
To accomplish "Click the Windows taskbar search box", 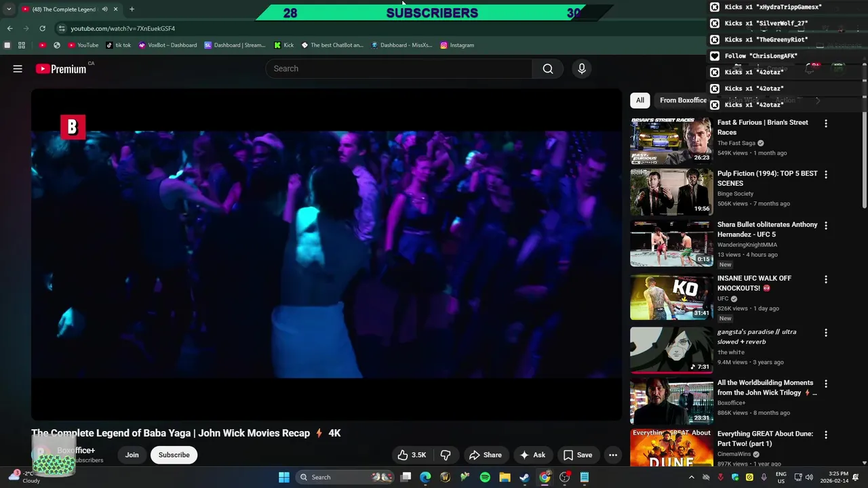I will point(346,477).
